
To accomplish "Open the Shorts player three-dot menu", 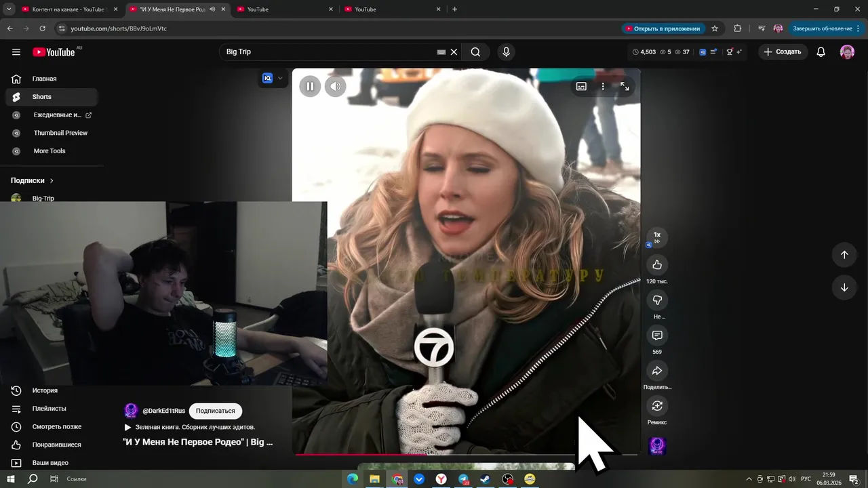I will click(603, 86).
